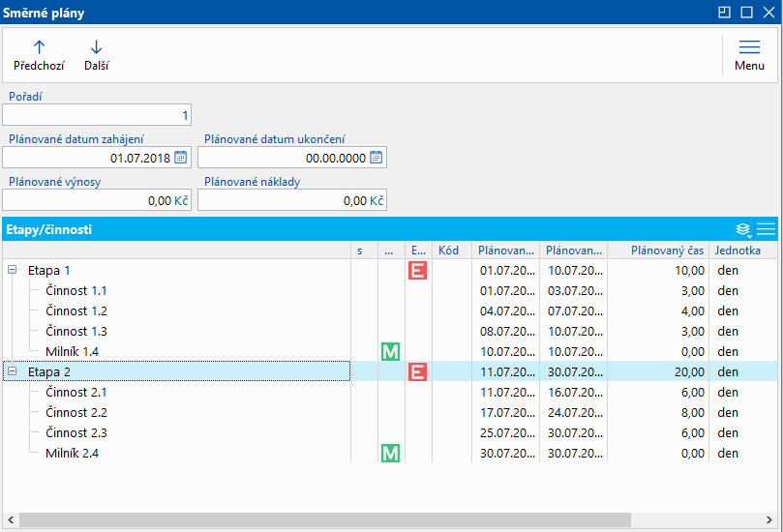Screen dimensions: 783x532
Task: Click the 20,00 planned time of Etapa 2
Action: (x=690, y=372)
